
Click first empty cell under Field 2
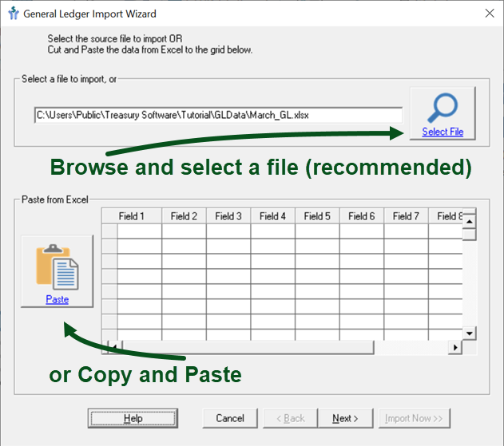tap(185, 231)
